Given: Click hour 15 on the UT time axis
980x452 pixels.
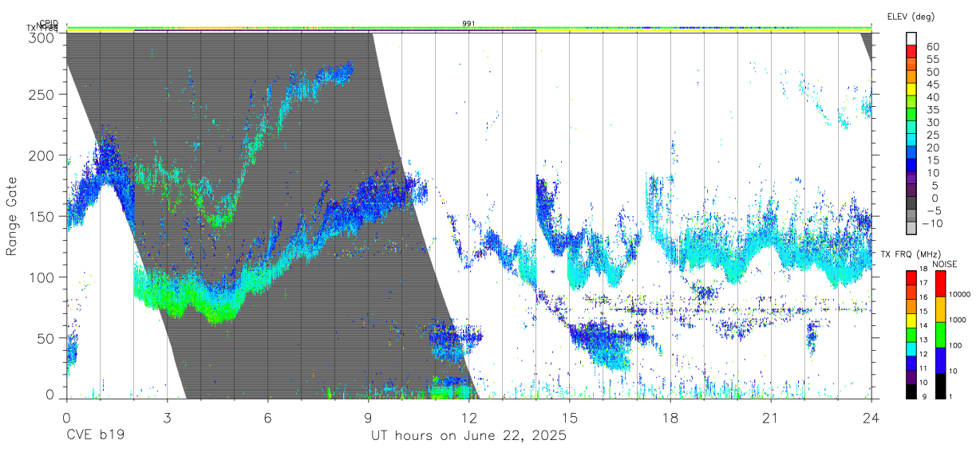Looking at the screenshot, I should click(570, 418).
